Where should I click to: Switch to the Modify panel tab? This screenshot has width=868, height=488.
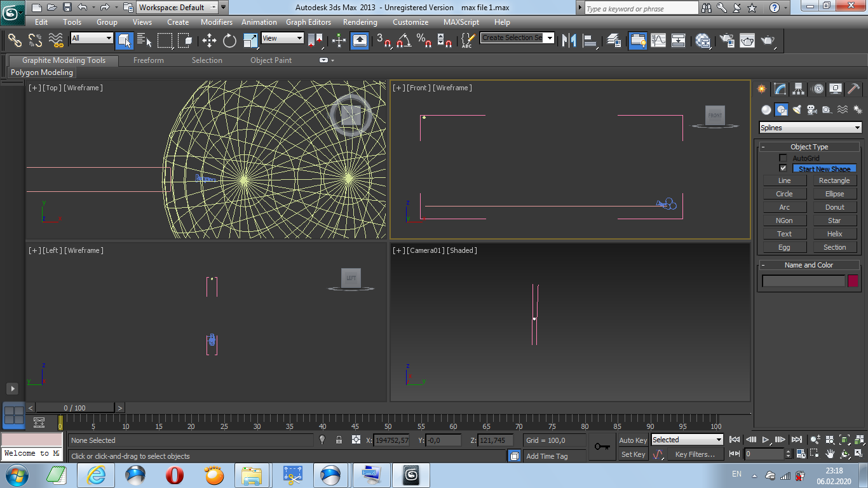pyautogui.click(x=780, y=89)
